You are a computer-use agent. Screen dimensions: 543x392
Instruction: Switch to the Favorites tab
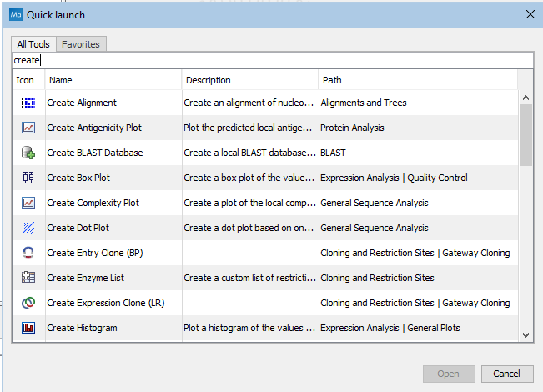pyautogui.click(x=81, y=44)
